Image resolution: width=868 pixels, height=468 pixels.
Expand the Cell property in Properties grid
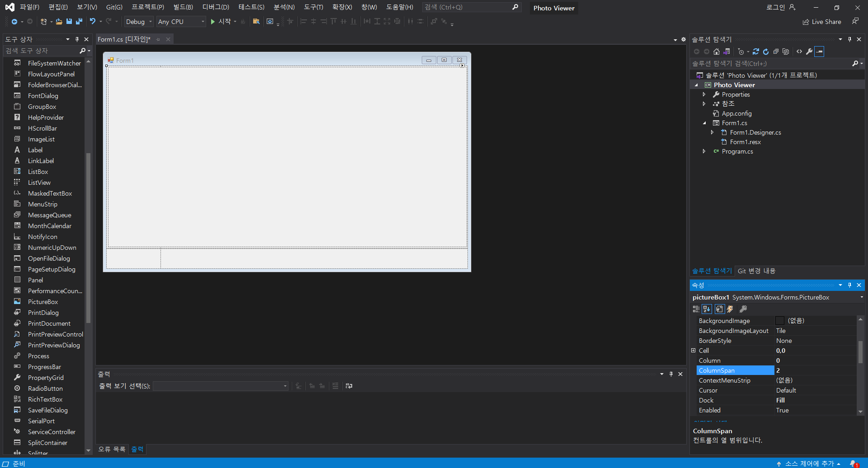tap(693, 351)
